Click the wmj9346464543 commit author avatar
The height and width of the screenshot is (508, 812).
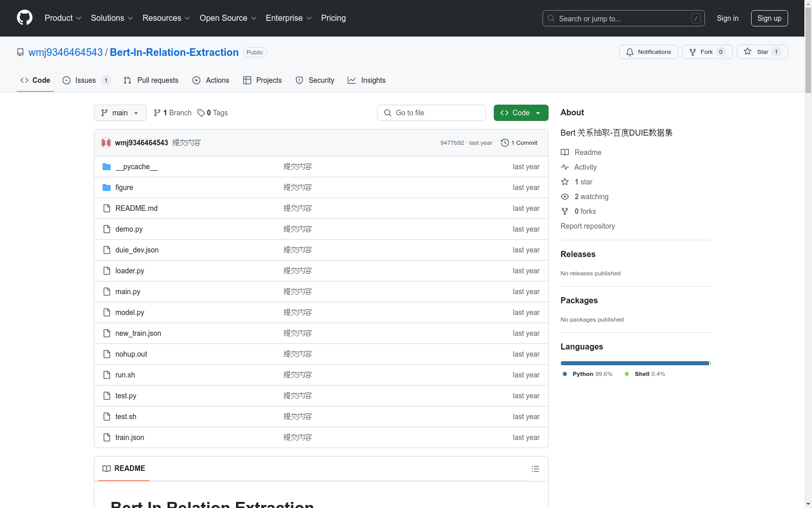(106, 143)
